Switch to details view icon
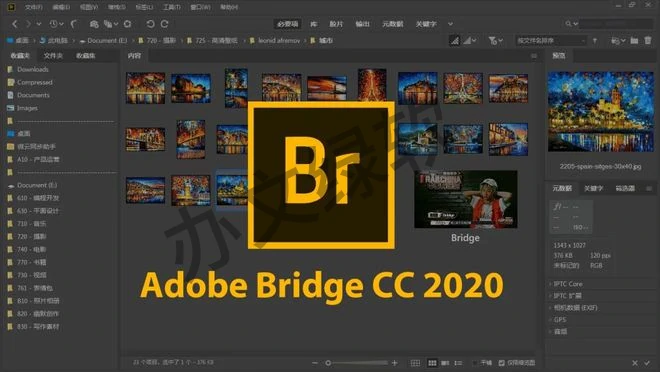The width and height of the screenshot is (660, 372). point(445,363)
